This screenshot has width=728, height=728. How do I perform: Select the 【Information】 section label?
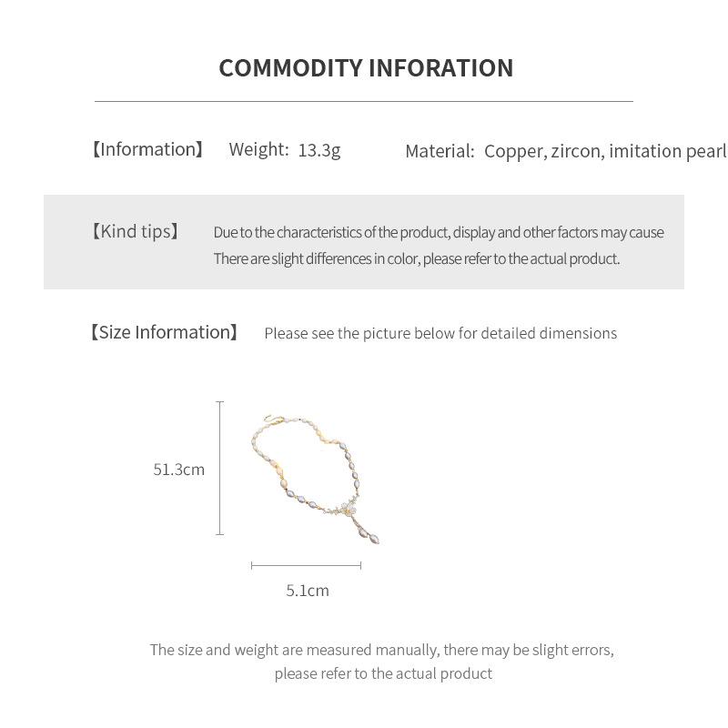pyautogui.click(x=147, y=149)
